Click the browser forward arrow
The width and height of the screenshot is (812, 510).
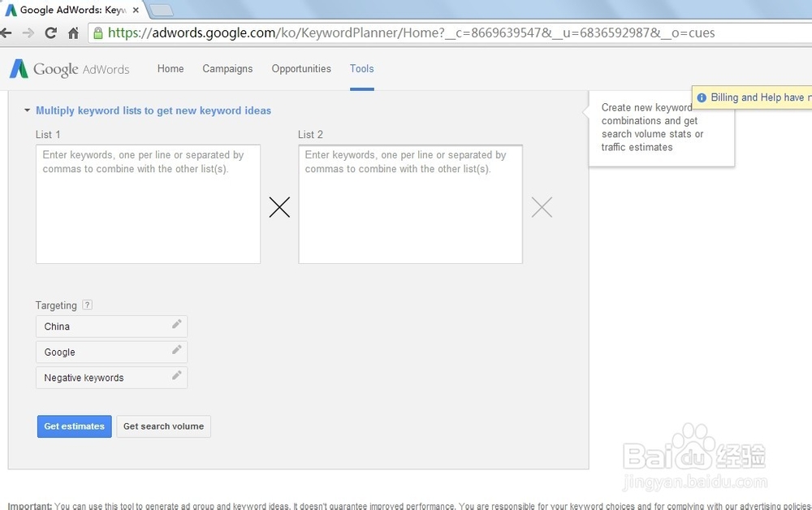[28, 33]
